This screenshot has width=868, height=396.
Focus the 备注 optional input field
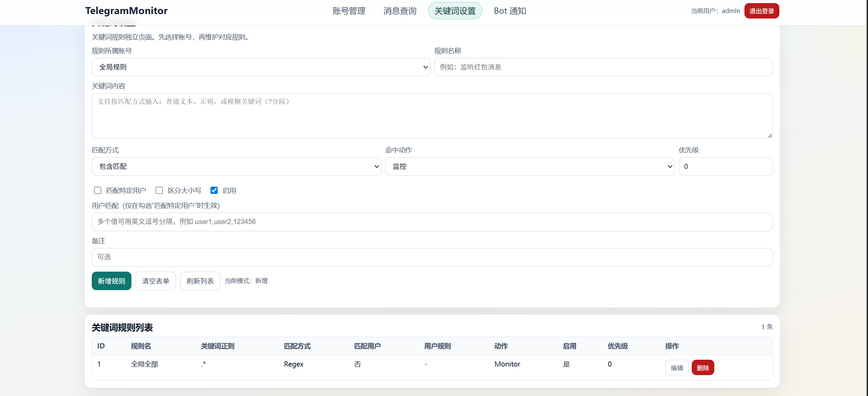tap(432, 257)
